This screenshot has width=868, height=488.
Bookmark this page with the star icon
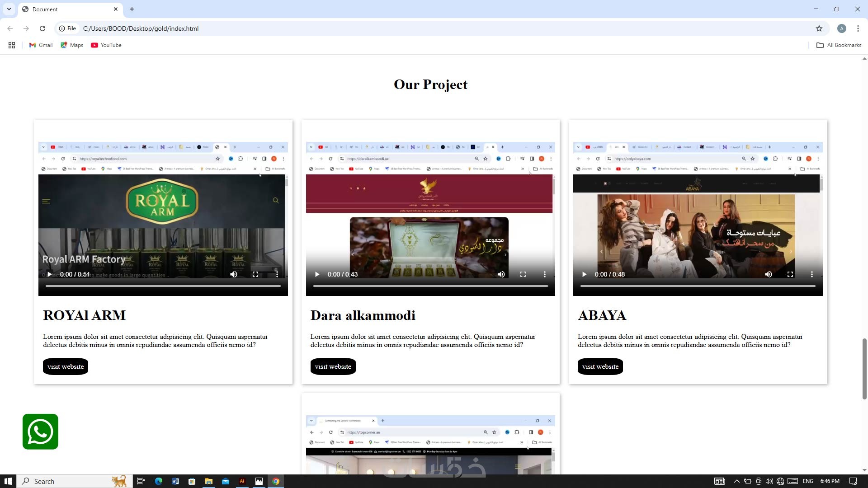[819, 28]
